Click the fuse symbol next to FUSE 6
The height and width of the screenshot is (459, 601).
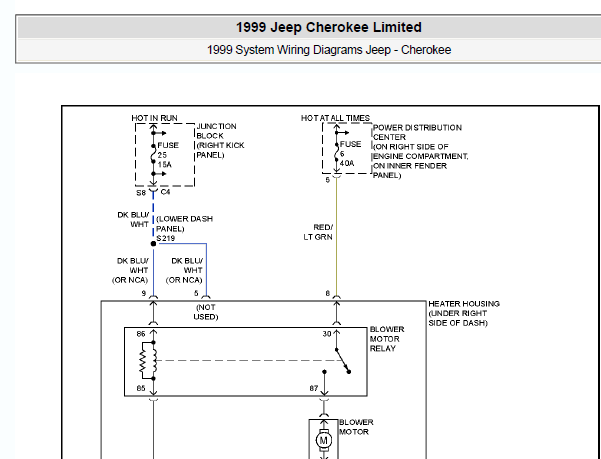(337, 153)
